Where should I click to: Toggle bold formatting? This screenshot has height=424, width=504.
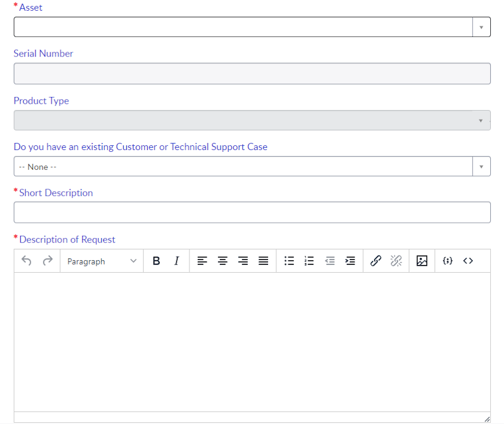click(x=156, y=260)
